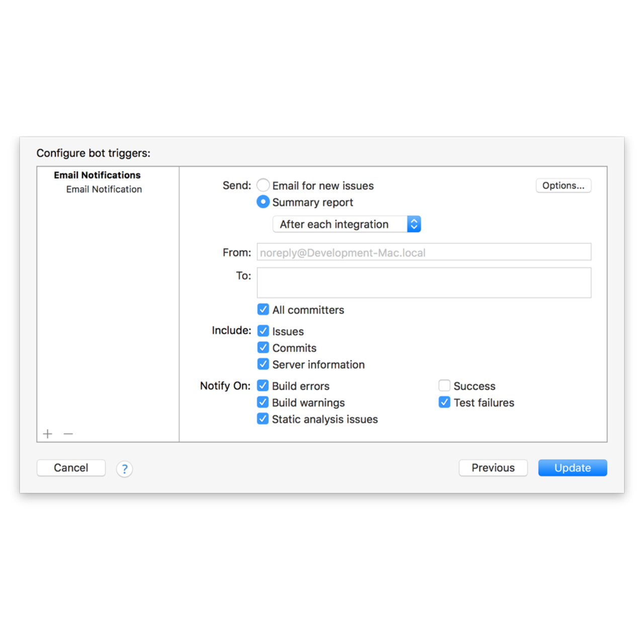Click the Options... button
This screenshot has width=644, height=644.
click(x=563, y=186)
